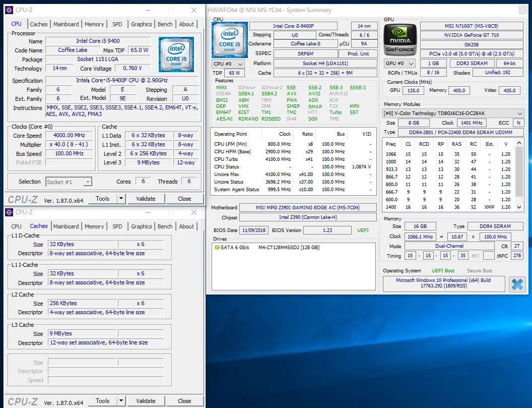Open the Socket #1 selection dropdown
The width and height of the screenshot is (532, 408).
[69, 182]
